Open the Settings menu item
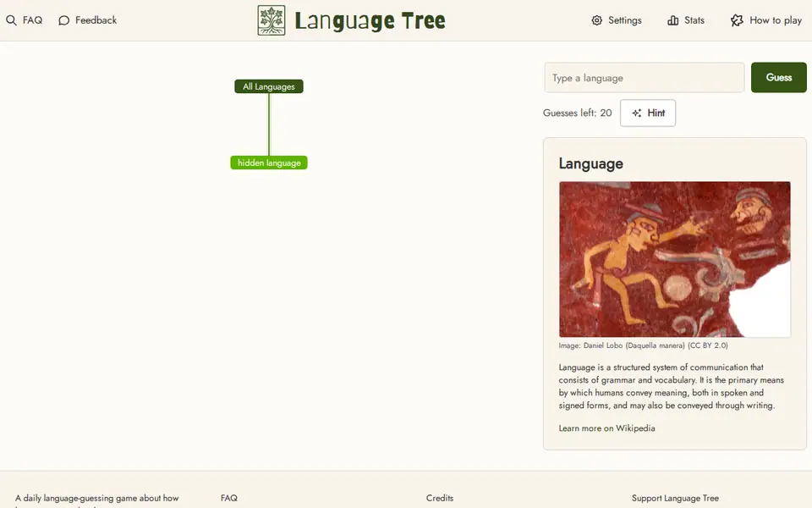 point(617,20)
